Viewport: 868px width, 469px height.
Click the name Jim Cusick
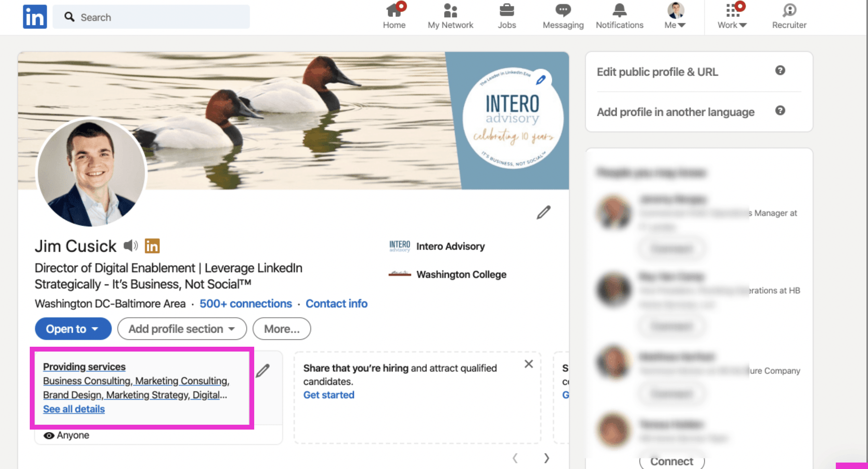(76, 246)
